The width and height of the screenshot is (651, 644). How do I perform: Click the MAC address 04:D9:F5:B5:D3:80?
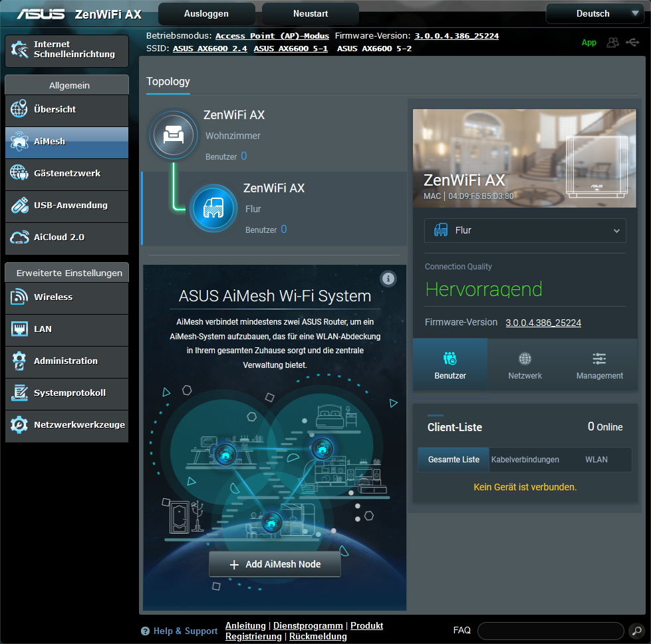coord(480,196)
